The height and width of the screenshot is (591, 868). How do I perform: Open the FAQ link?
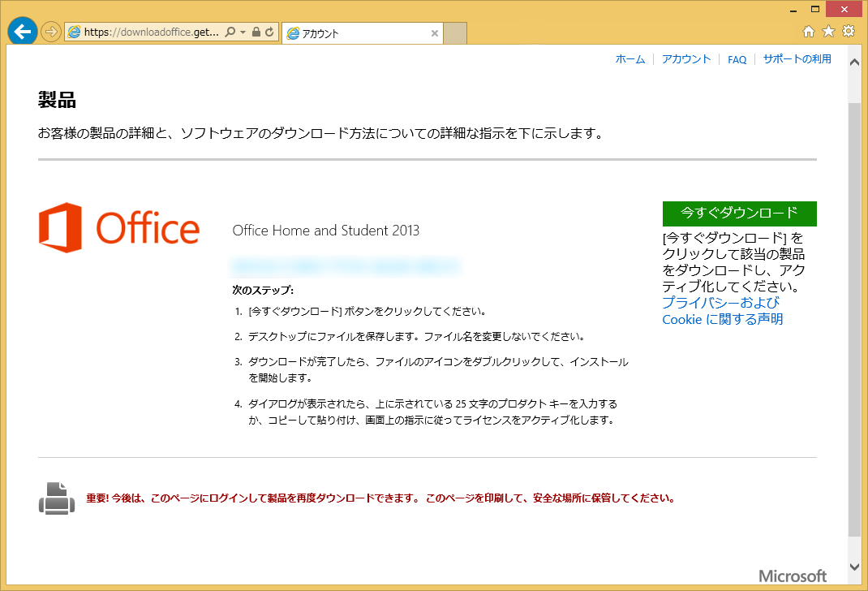[737, 59]
